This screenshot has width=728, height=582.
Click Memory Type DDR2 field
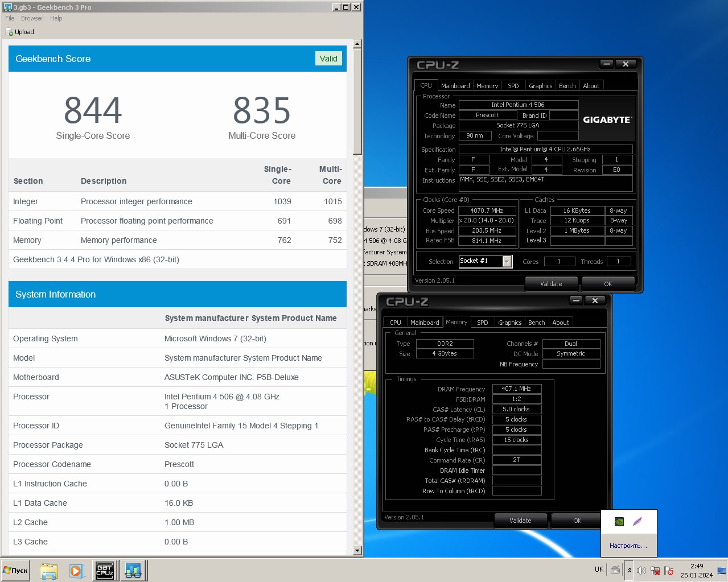(x=445, y=344)
